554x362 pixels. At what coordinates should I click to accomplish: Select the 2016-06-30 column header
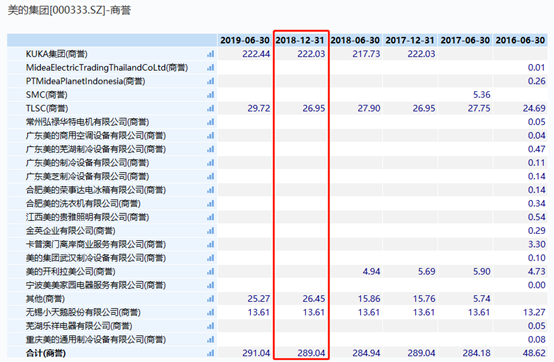520,40
